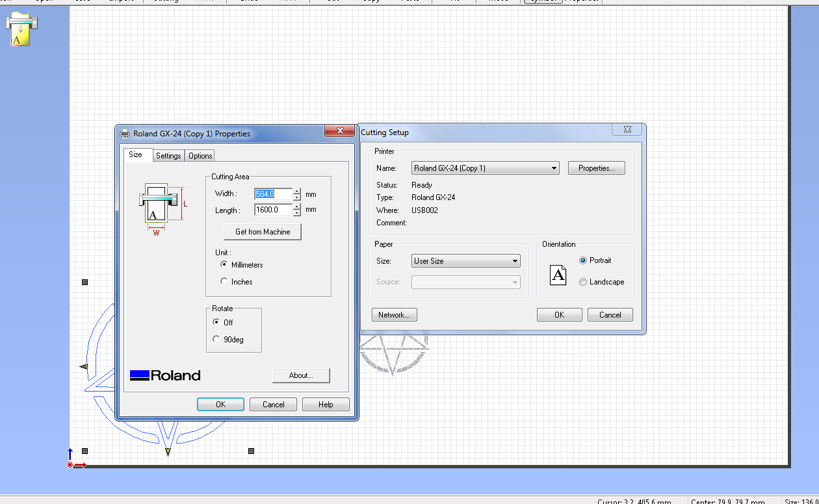Screen dimensions: 819x504
Task: Select Millimeters as the unit
Action: (x=224, y=265)
